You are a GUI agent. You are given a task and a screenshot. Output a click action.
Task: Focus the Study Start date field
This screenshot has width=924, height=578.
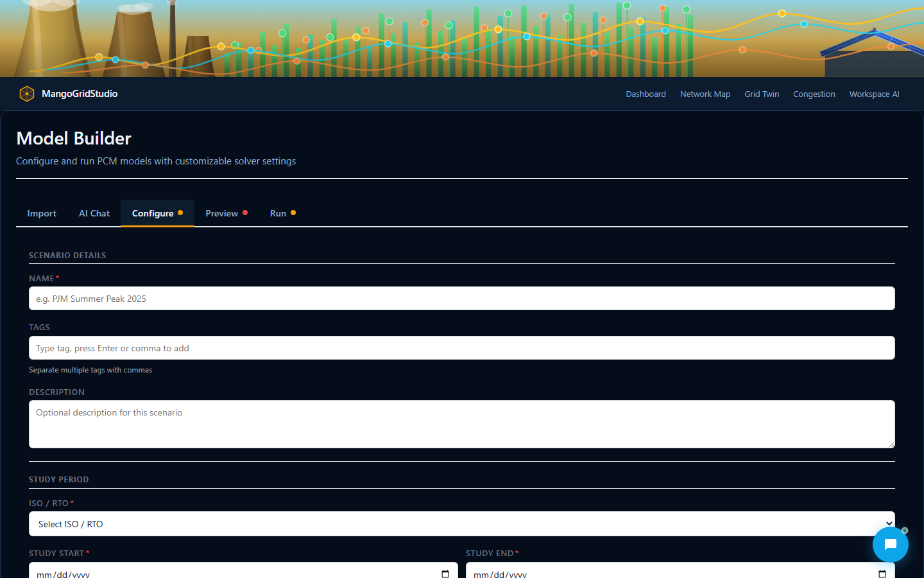pyautogui.click(x=243, y=571)
